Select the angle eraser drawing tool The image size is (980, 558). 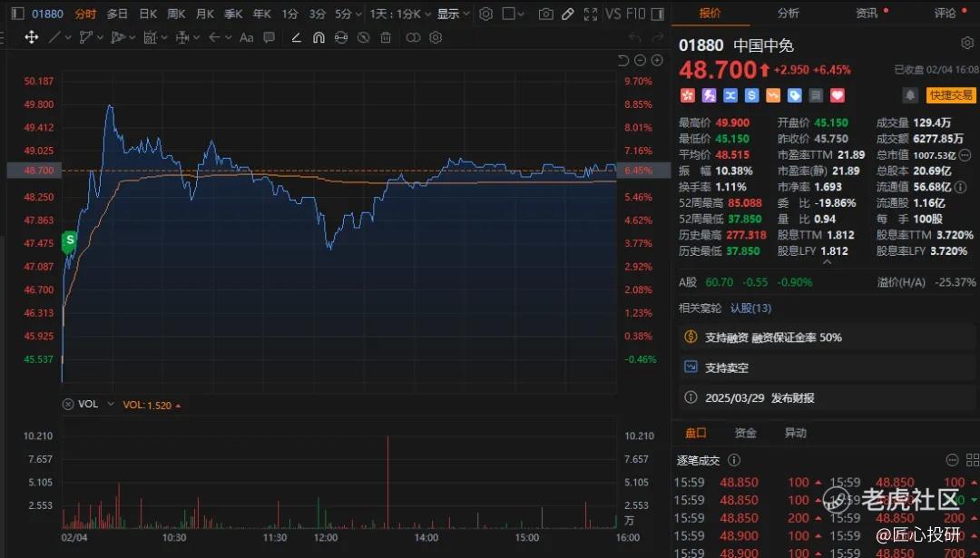297,37
